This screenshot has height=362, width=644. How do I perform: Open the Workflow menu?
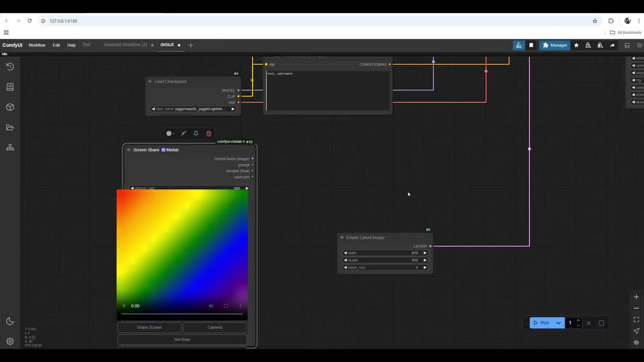pyautogui.click(x=37, y=45)
